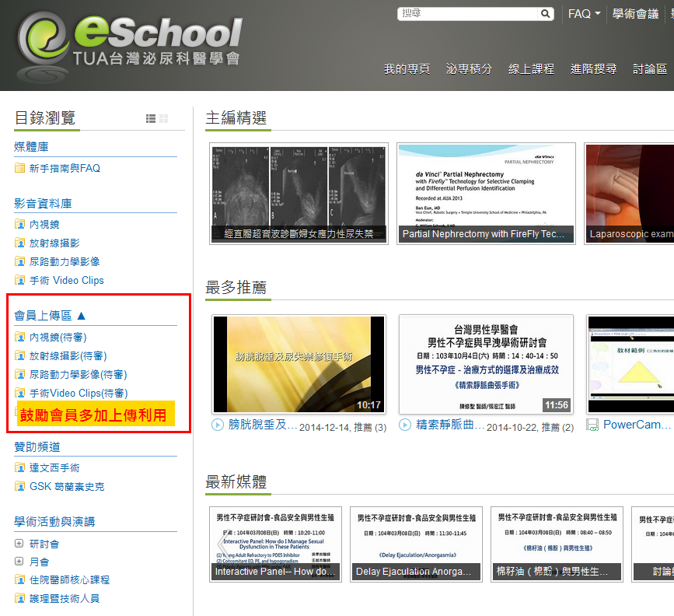This screenshot has height=616, width=674.
Task: Click folder icon beside 手術Video Clips(待審)
Action: [19, 394]
